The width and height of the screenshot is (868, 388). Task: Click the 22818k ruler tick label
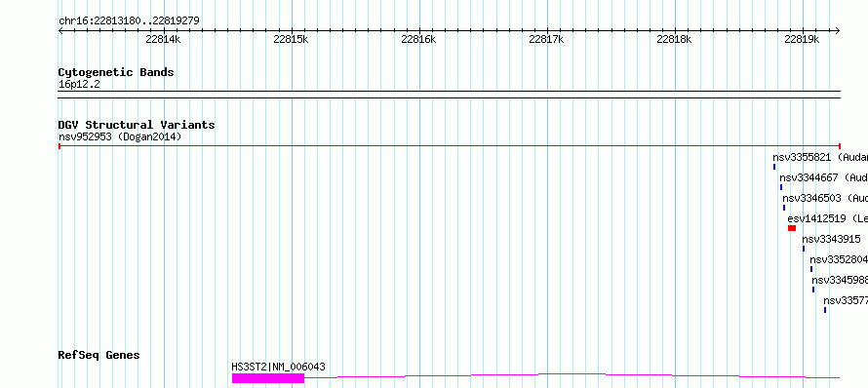tap(675, 39)
